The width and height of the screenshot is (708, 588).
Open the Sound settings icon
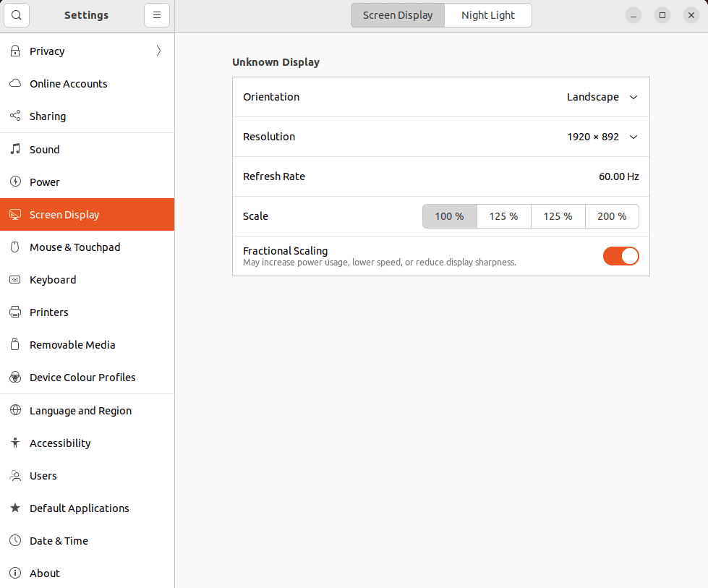pos(14,149)
